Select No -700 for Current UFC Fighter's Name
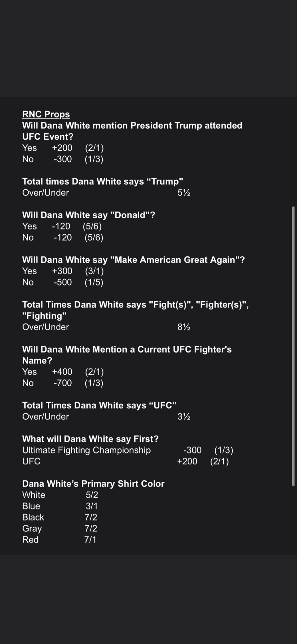Screen dimensions: 297x644 (63, 383)
